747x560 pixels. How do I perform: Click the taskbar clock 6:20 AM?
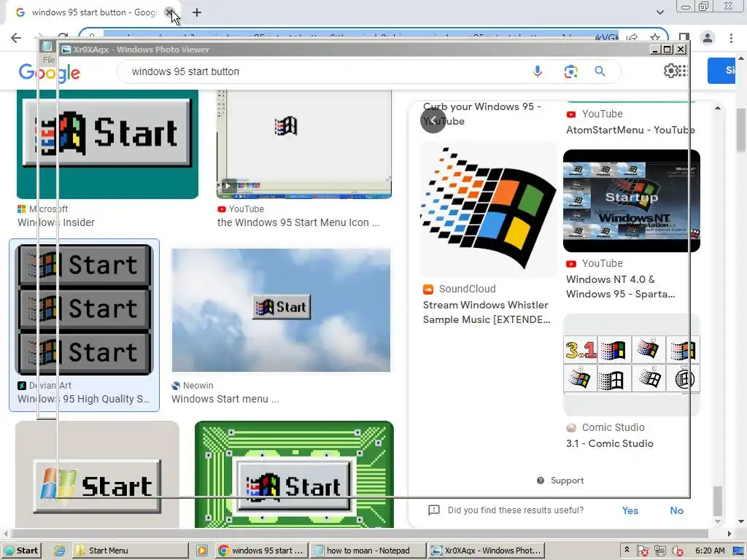(710, 551)
